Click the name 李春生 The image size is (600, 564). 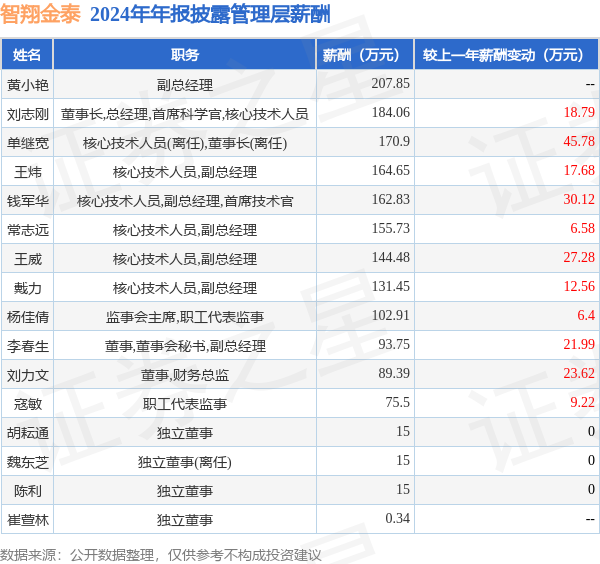click(x=28, y=346)
